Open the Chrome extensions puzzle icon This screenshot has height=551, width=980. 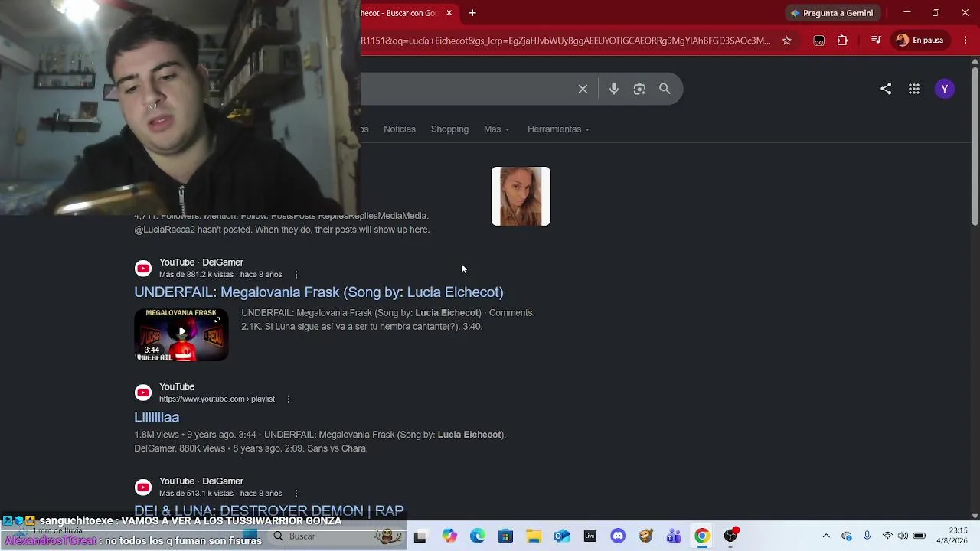pos(843,41)
